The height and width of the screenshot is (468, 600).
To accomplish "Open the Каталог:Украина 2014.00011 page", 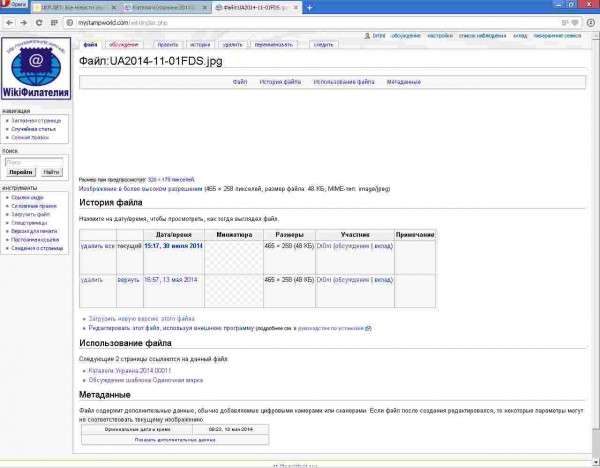I will tap(130, 371).
